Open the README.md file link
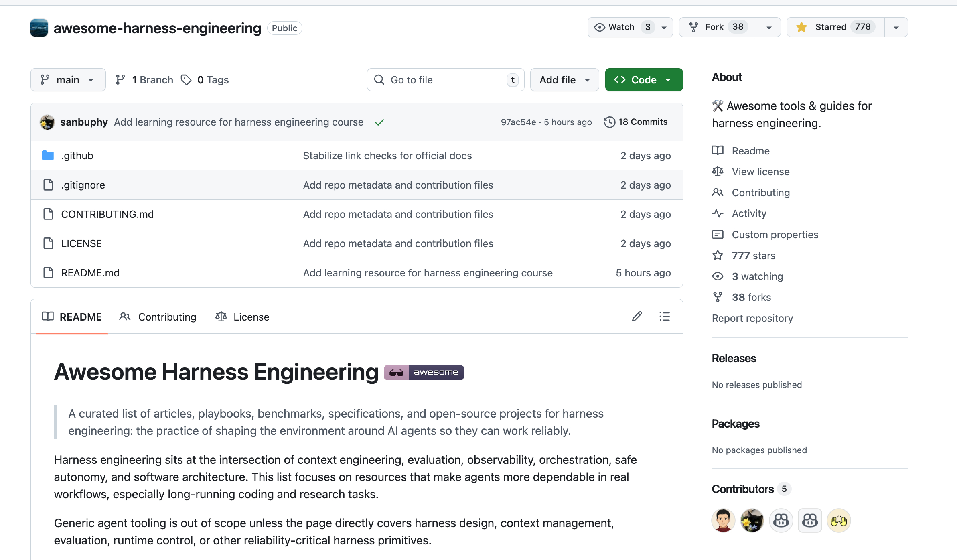This screenshot has height=560, width=957. [90, 273]
